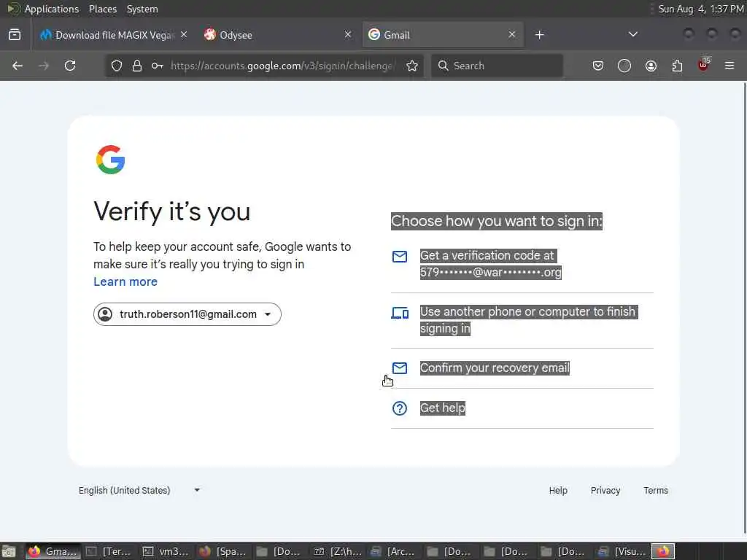Open the Pocket save icon

pos(598,66)
